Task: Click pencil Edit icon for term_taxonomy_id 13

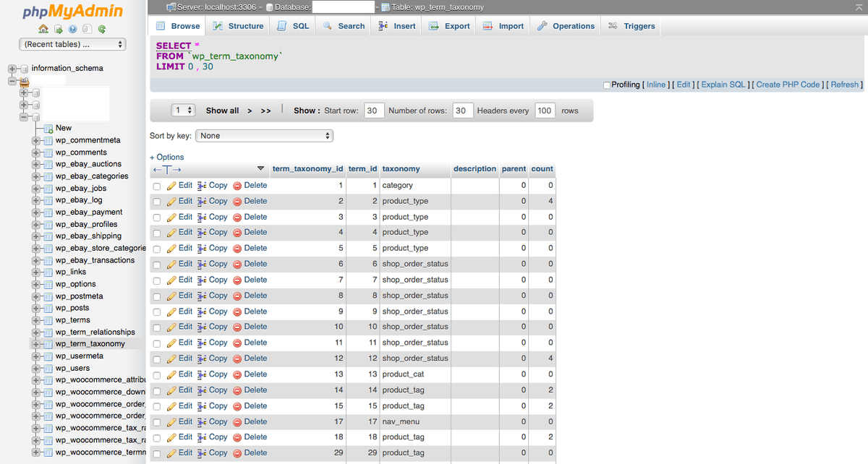Action: pyautogui.click(x=172, y=374)
